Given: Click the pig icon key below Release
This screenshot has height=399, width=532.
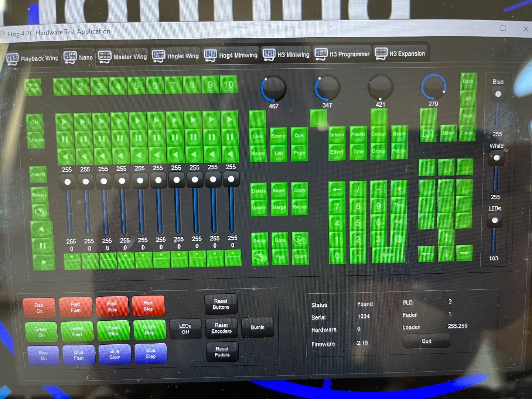Looking at the screenshot, I should (x=40, y=212).
